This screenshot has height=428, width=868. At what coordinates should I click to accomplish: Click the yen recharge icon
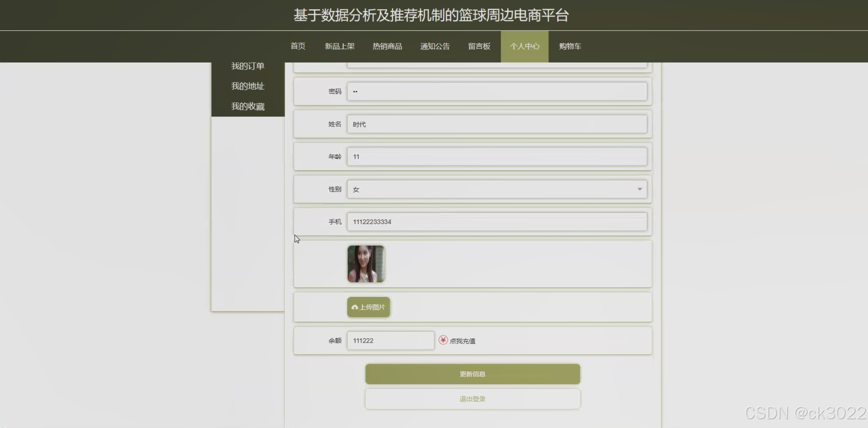tap(443, 340)
